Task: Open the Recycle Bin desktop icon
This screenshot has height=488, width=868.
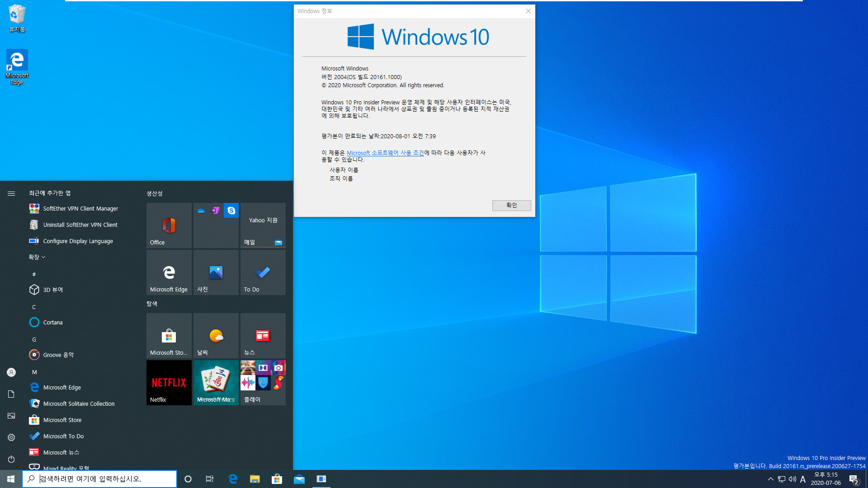Action: [17, 19]
